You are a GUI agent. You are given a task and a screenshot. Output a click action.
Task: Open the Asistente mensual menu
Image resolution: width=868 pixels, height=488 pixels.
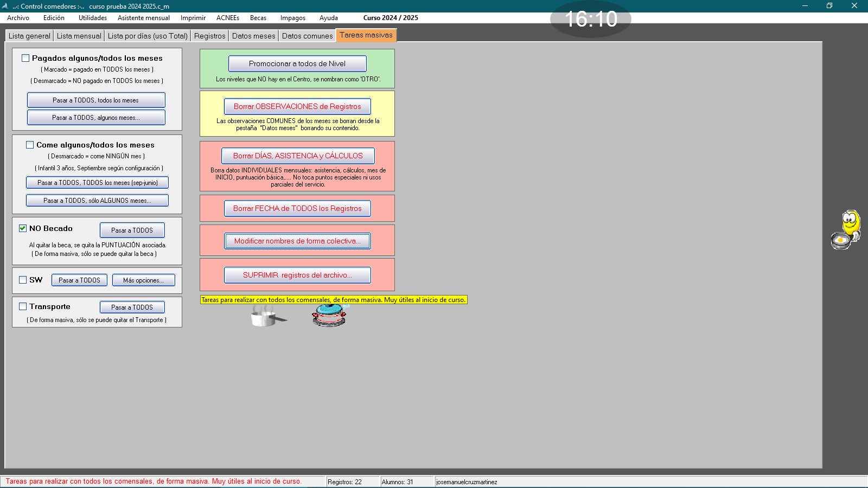point(144,18)
